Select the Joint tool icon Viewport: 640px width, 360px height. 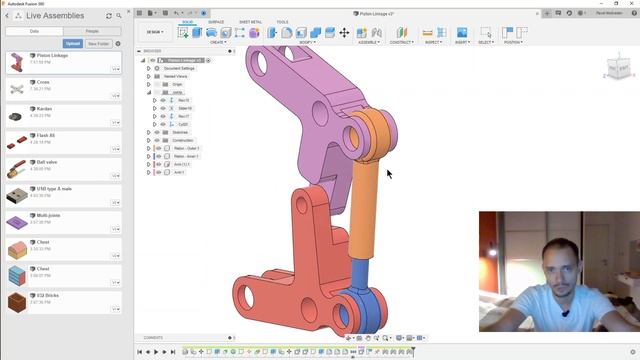tap(376, 33)
